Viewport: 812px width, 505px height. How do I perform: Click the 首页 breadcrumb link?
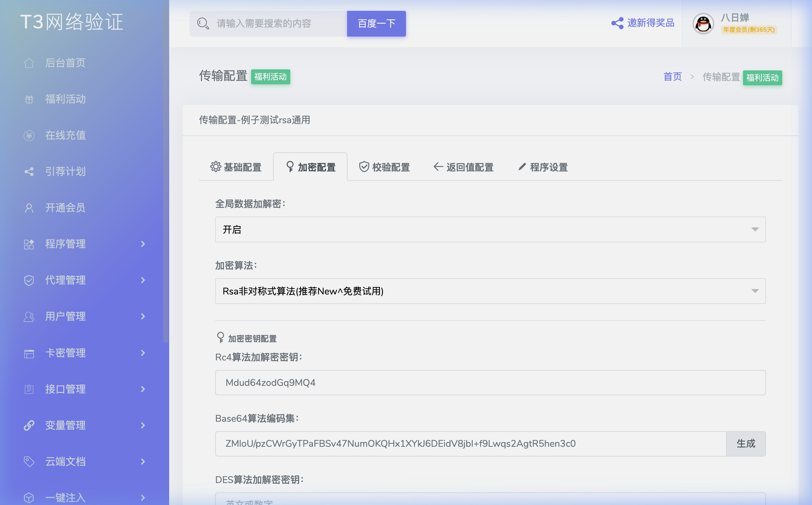click(672, 77)
